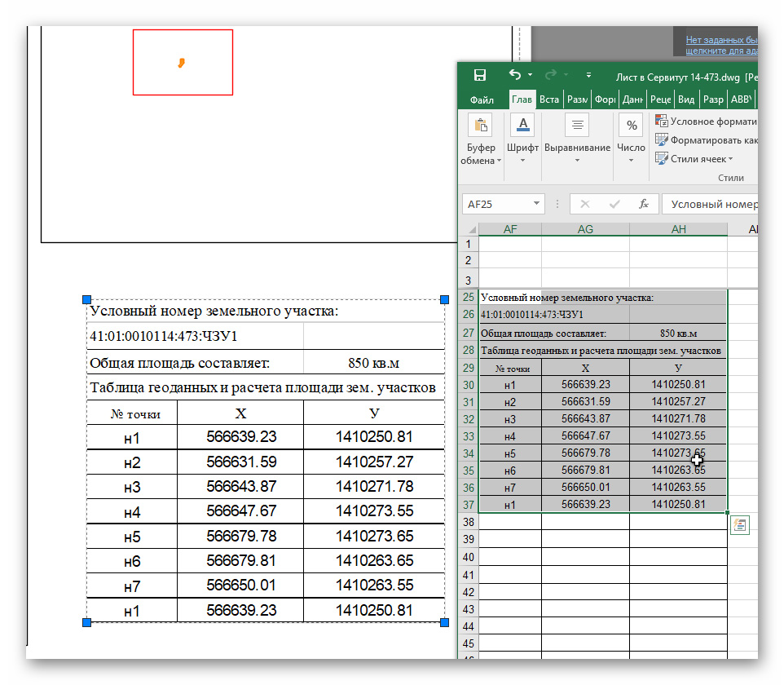Click the Paste Options icon below table
The height and width of the screenshot is (685, 784).
point(740,525)
